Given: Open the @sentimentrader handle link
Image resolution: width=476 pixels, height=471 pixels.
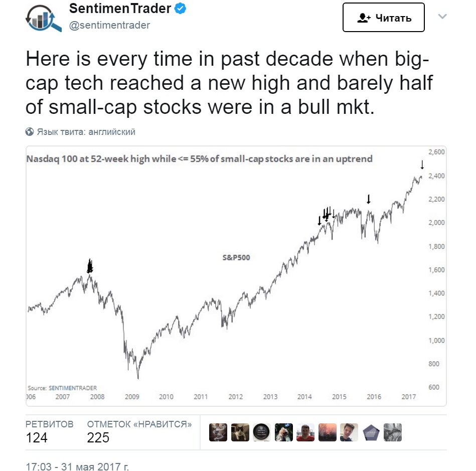Looking at the screenshot, I should 109,25.
